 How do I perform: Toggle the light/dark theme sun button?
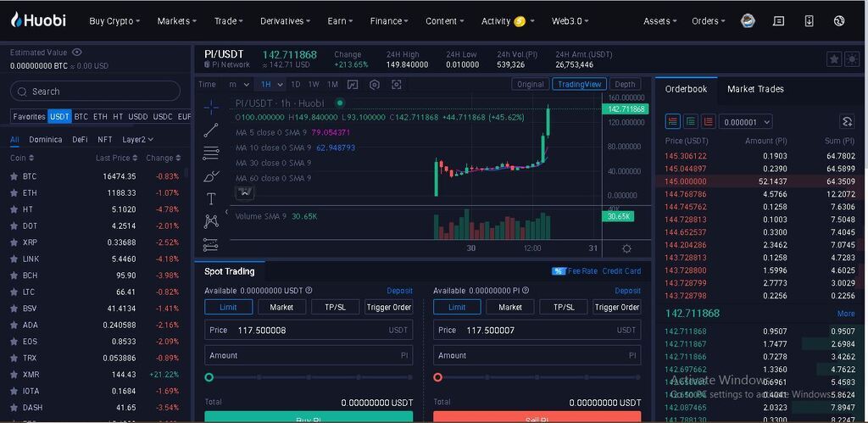(850, 58)
